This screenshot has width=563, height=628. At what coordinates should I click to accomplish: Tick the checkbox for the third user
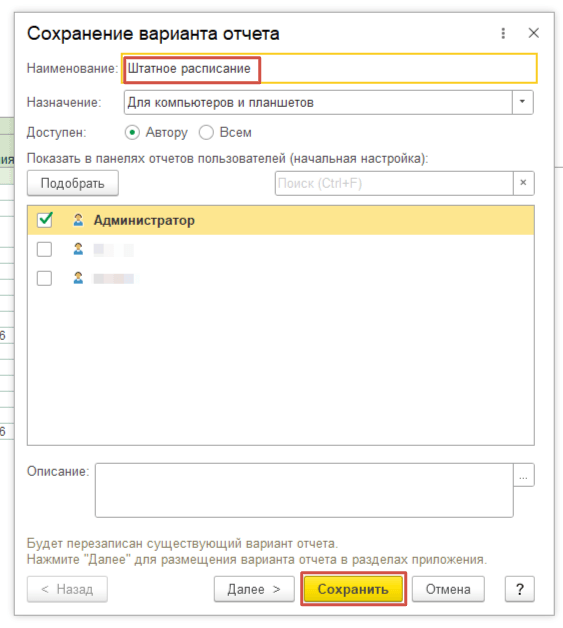pos(44,278)
